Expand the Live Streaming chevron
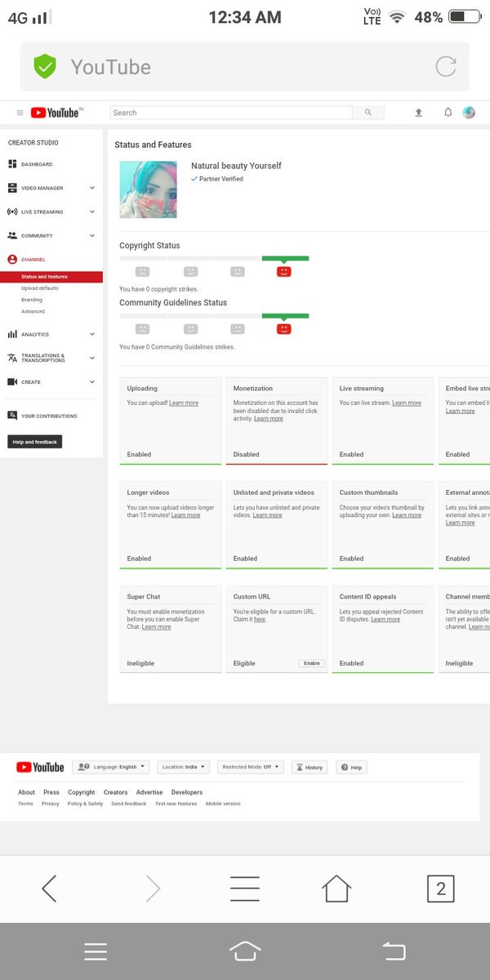The height and width of the screenshot is (980, 490). 92,212
